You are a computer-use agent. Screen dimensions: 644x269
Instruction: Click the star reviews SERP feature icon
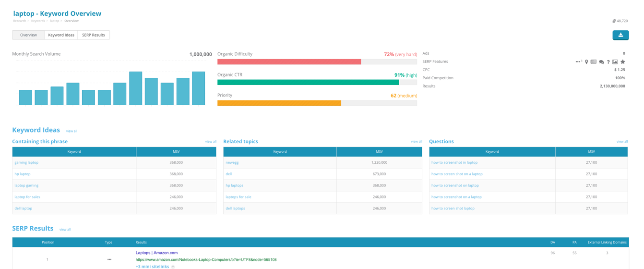tap(623, 62)
